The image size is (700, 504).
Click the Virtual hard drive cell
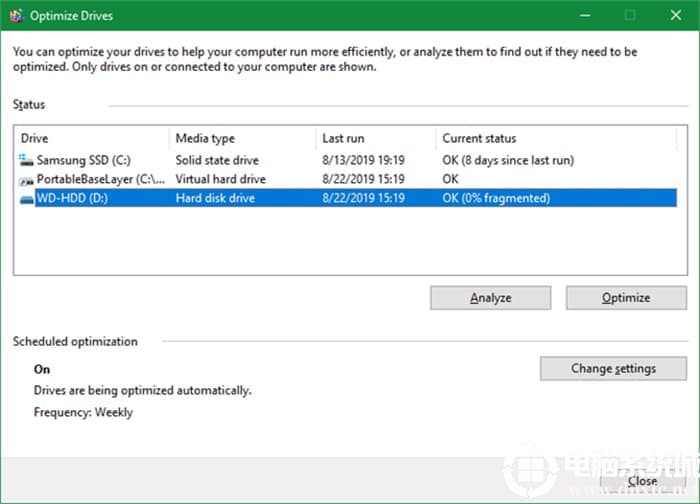pyautogui.click(x=221, y=179)
